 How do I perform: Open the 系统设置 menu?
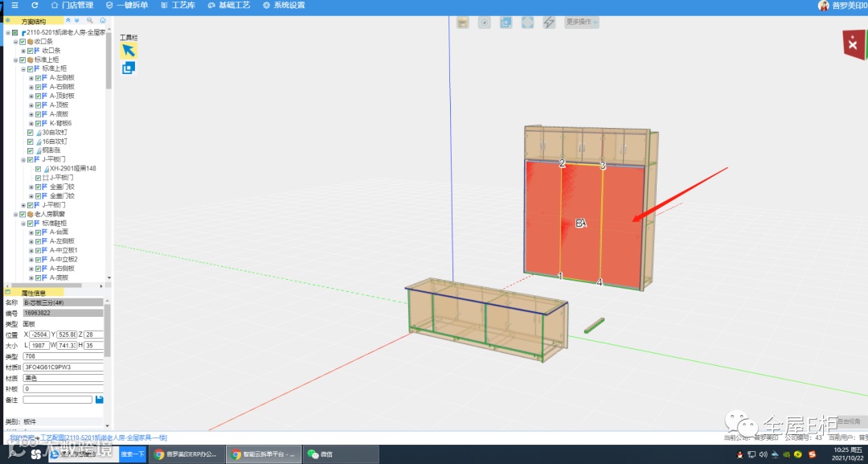click(284, 5)
